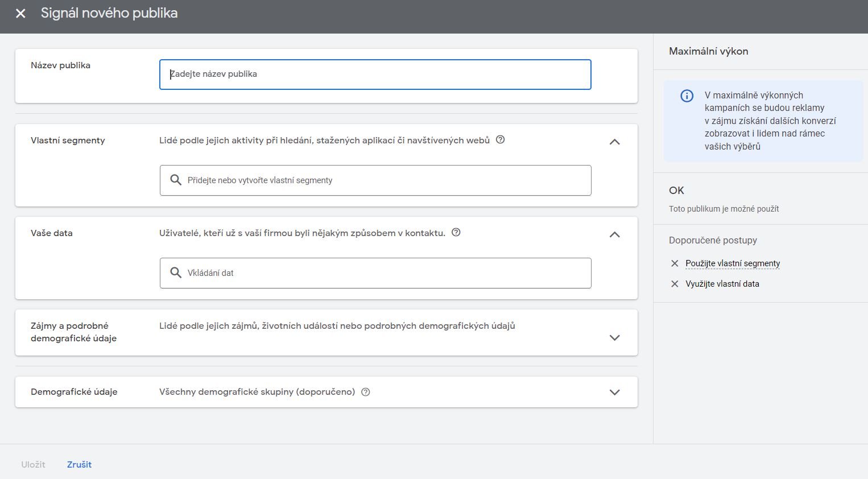
Task: Click the Název publika label
Action: click(x=60, y=65)
